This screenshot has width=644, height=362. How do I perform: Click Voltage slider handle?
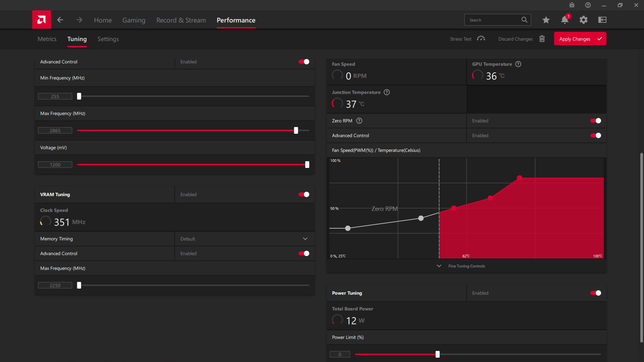pyautogui.click(x=307, y=165)
